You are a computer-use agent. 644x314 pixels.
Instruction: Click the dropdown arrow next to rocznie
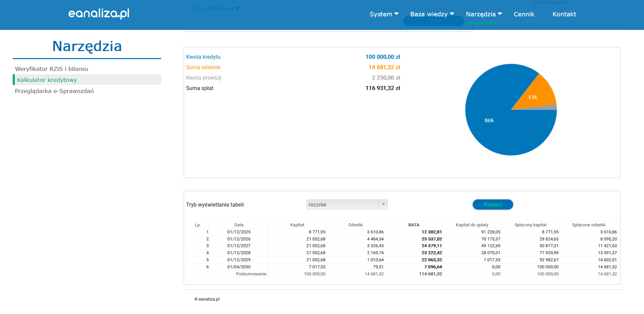coord(383,205)
